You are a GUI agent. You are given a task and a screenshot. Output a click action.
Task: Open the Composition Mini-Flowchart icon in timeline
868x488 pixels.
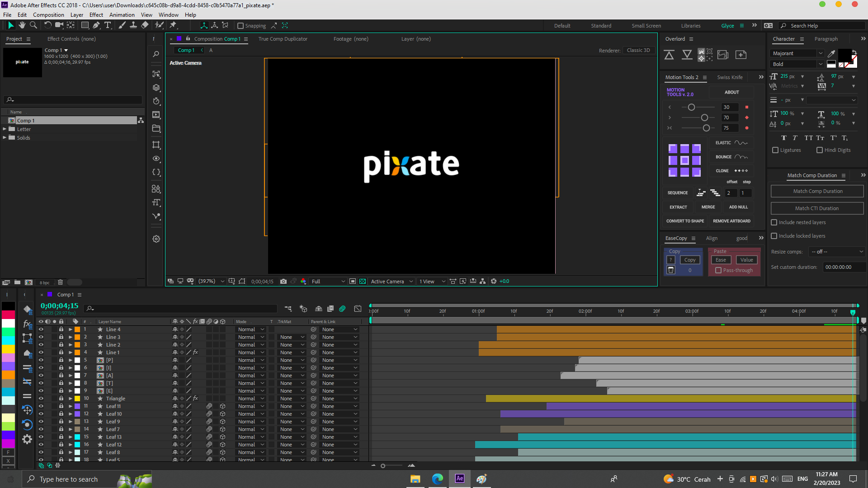click(288, 309)
